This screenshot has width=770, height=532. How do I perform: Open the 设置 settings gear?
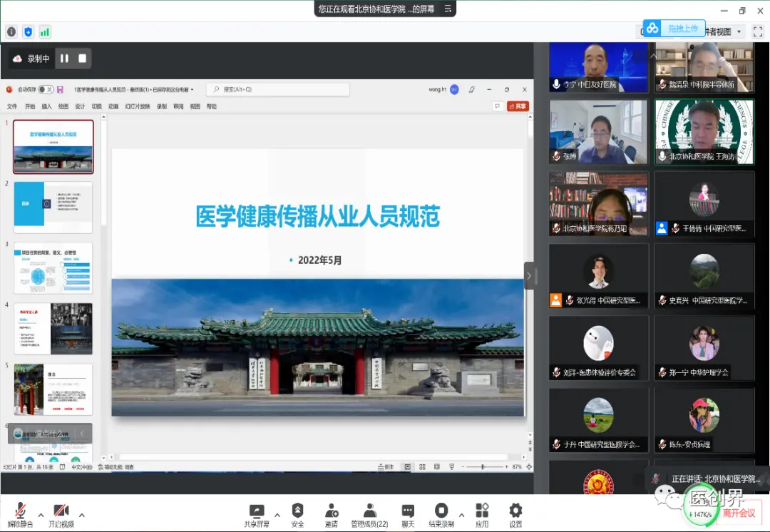[x=515, y=515]
